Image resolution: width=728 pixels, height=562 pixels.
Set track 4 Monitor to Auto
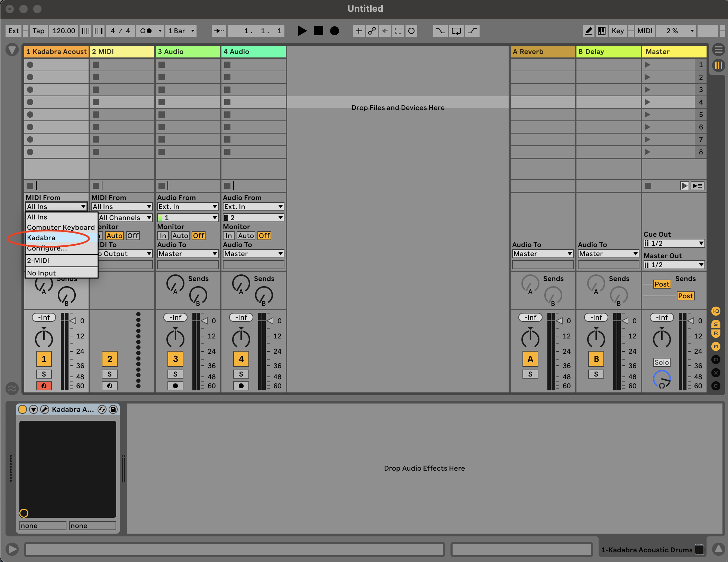[x=246, y=236]
